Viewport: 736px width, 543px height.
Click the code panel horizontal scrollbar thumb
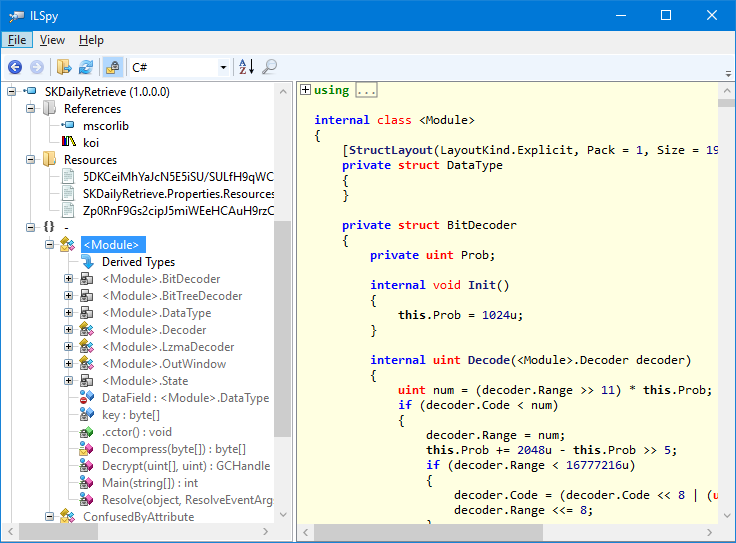point(428,532)
